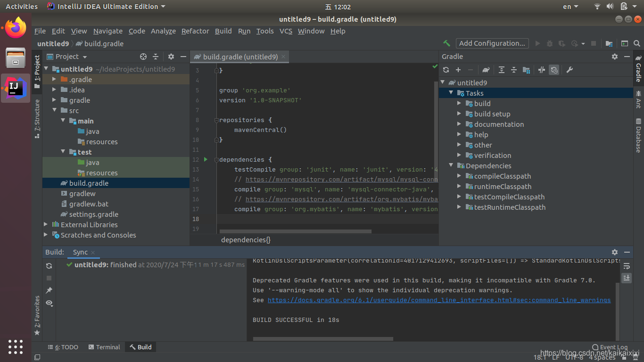The image size is (644, 362).
Task: Collapse all in Project panel toolbar
Action: pyautogui.click(x=156, y=57)
